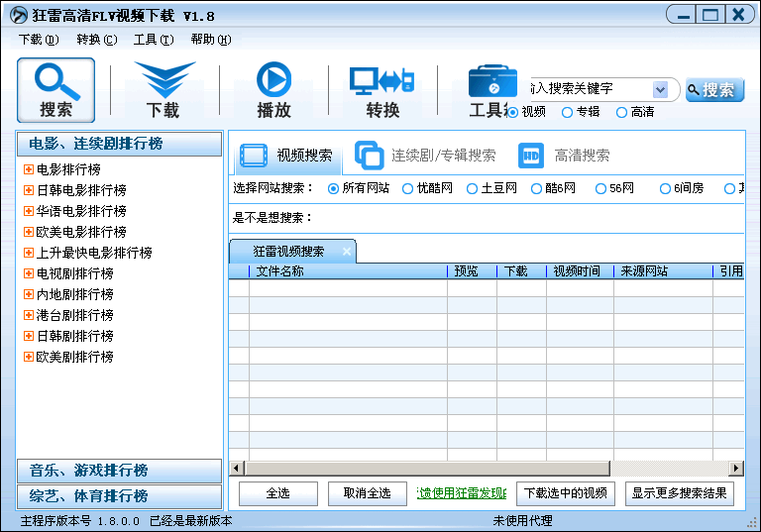
Task: Select the 视频搜索 tab
Action: [287, 156]
